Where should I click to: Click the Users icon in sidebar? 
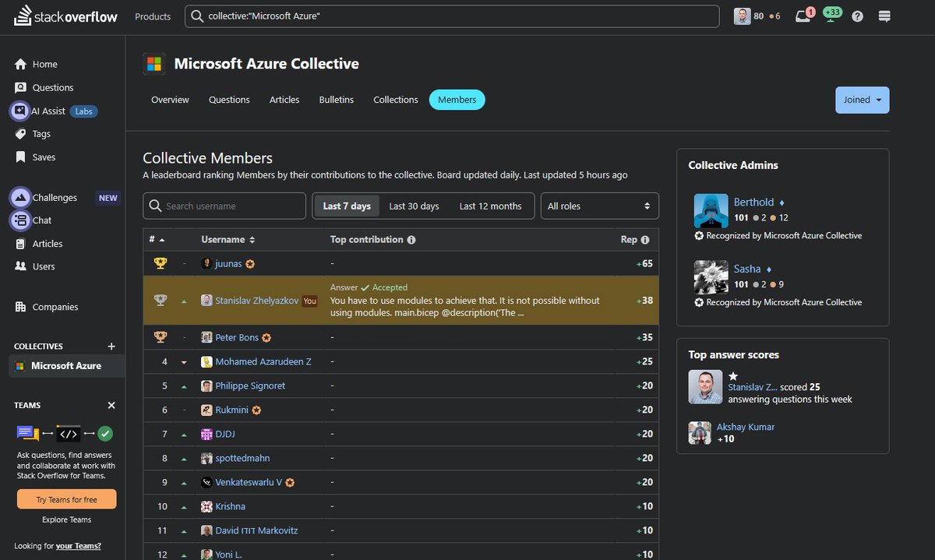coord(21,266)
